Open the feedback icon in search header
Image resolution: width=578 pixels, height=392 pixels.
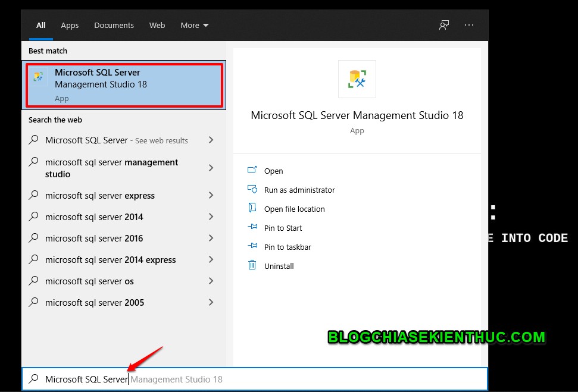point(444,25)
